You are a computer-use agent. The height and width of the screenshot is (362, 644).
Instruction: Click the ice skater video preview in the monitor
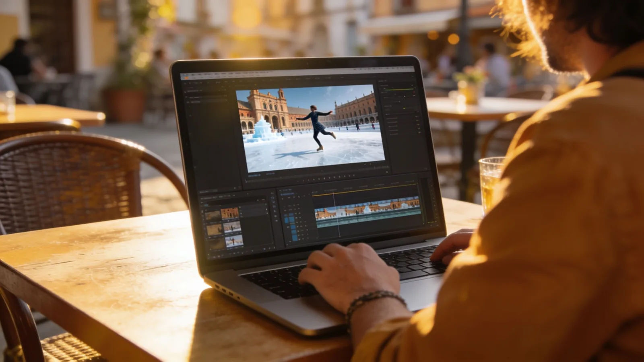point(310,128)
